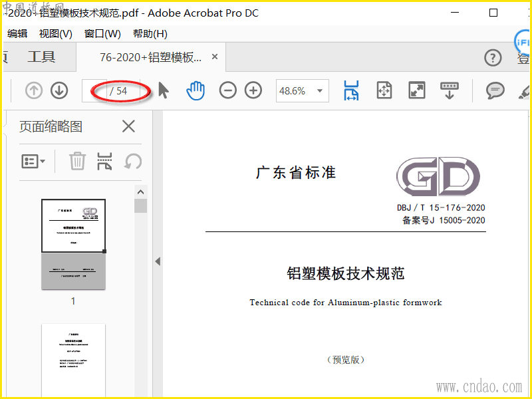Image resolution: width=532 pixels, height=399 pixels.
Task: Activate the Hand pan tool
Action: [196, 90]
